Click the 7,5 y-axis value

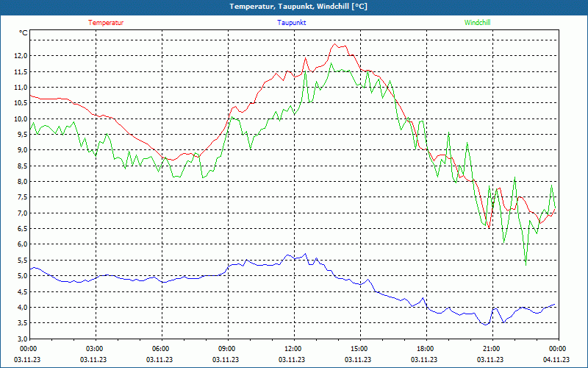22,197
